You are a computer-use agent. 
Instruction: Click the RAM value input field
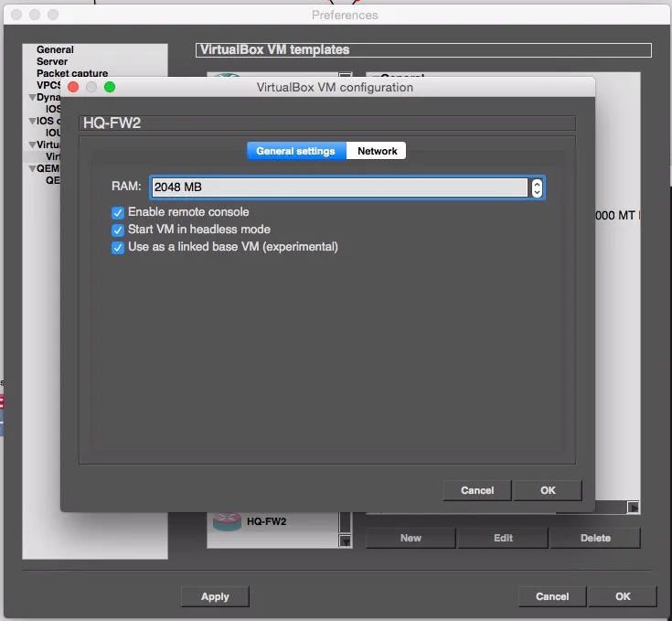339,187
